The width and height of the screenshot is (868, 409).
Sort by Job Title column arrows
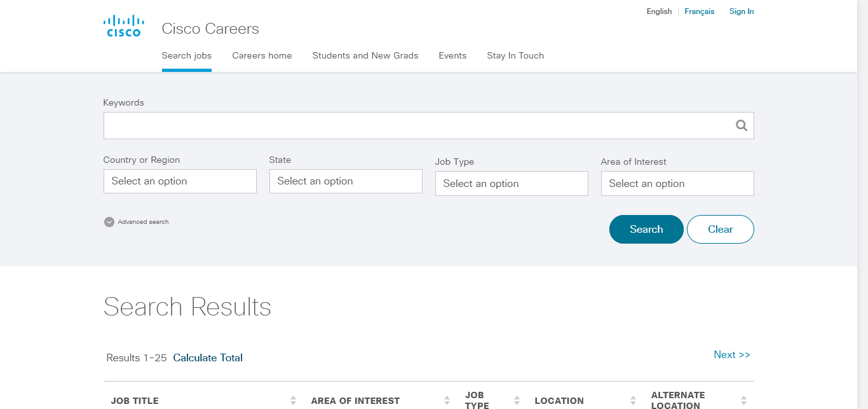[x=293, y=400]
